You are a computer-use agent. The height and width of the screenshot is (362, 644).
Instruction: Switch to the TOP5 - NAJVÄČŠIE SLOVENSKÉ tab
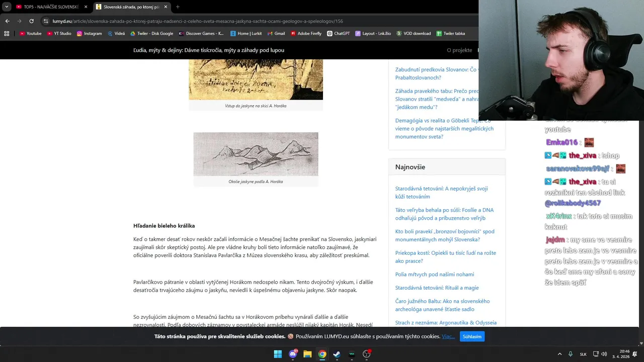pyautogui.click(x=51, y=7)
